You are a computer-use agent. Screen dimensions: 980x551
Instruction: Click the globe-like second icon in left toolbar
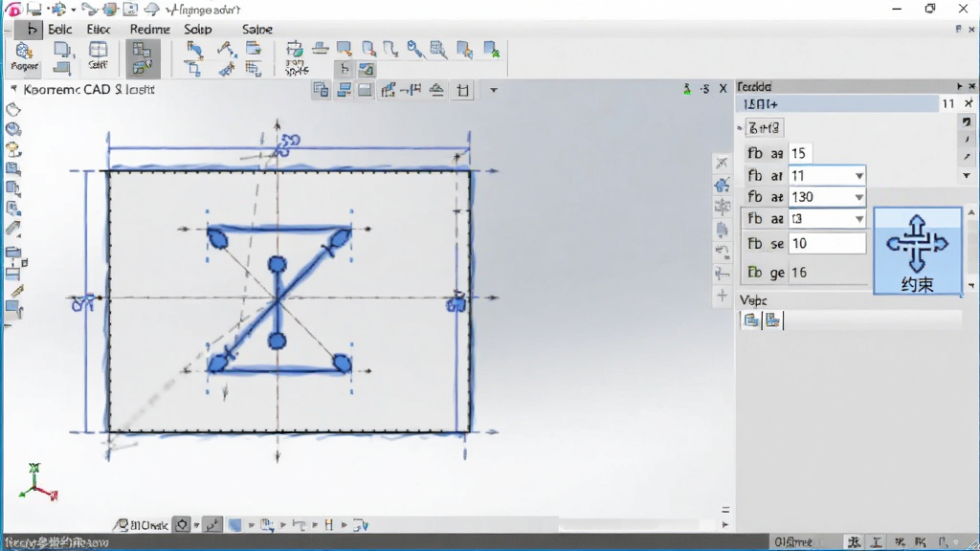(x=13, y=129)
